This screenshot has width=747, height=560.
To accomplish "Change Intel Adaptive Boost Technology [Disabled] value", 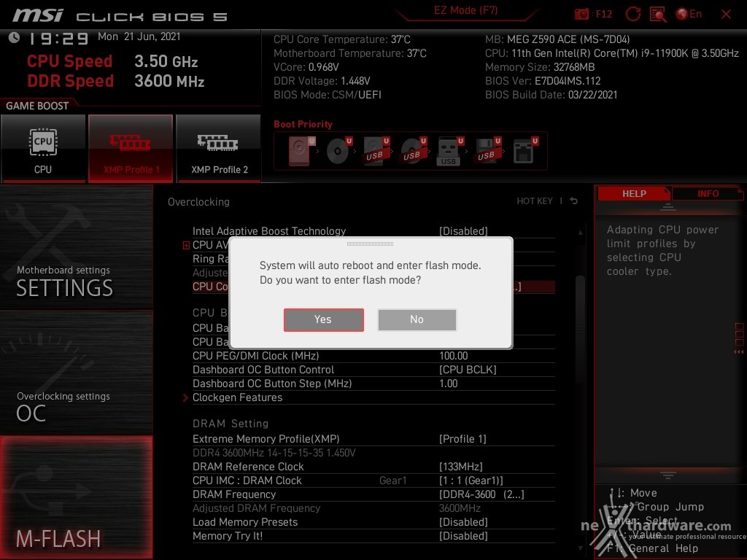I will tap(463, 231).
